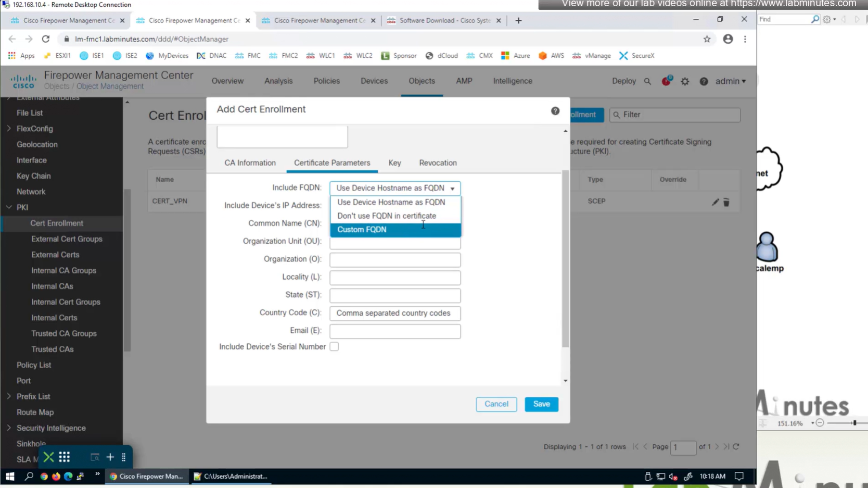Bookmark this page with the star icon
Viewport: 868px width, 488px height.
707,39
